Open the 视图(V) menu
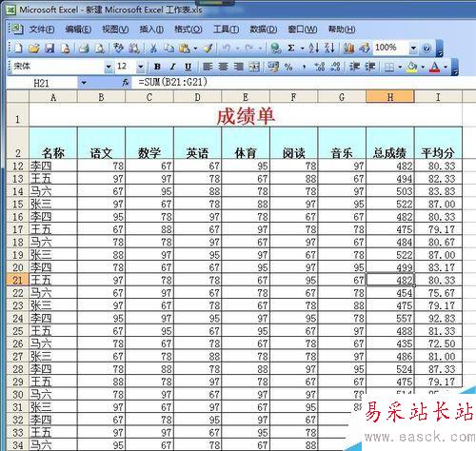 click(115, 29)
